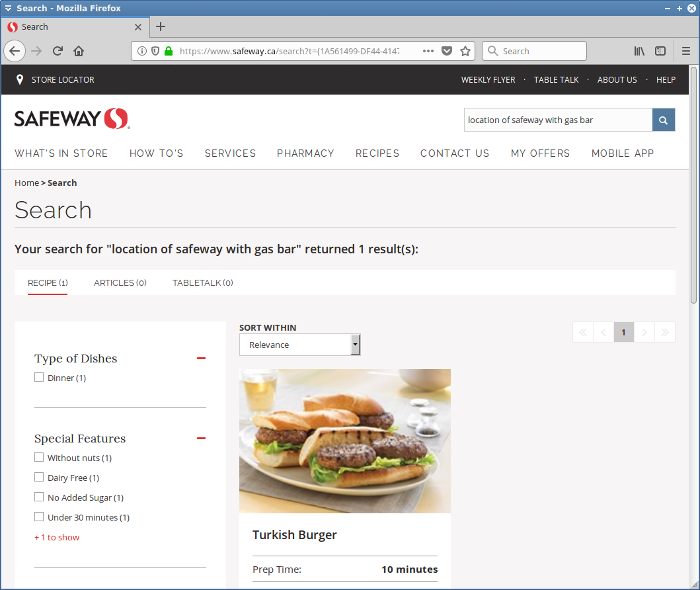Open the Firefox Library icon
Image resolution: width=700 pixels, height=590 pixels.
click(x=639, y=51)
